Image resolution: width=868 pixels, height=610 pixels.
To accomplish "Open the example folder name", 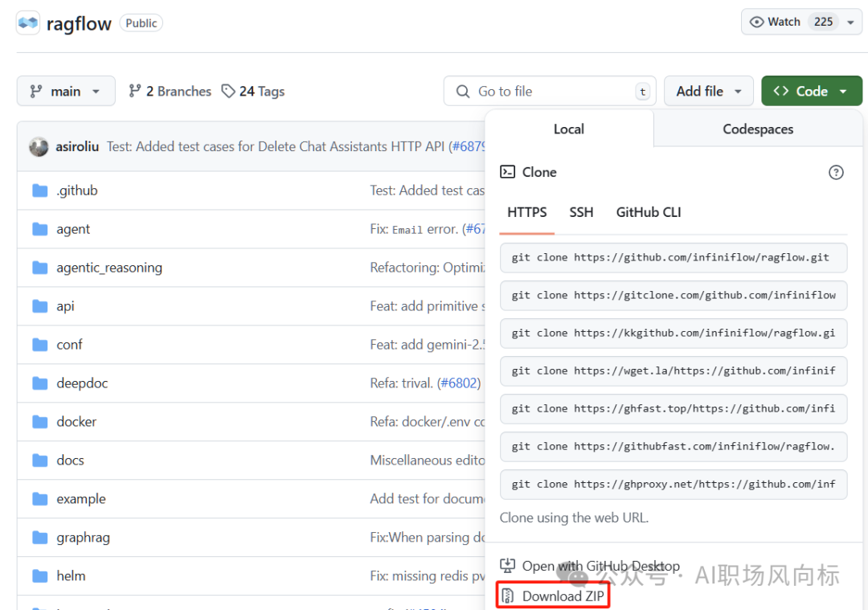I will pos(81,499).
